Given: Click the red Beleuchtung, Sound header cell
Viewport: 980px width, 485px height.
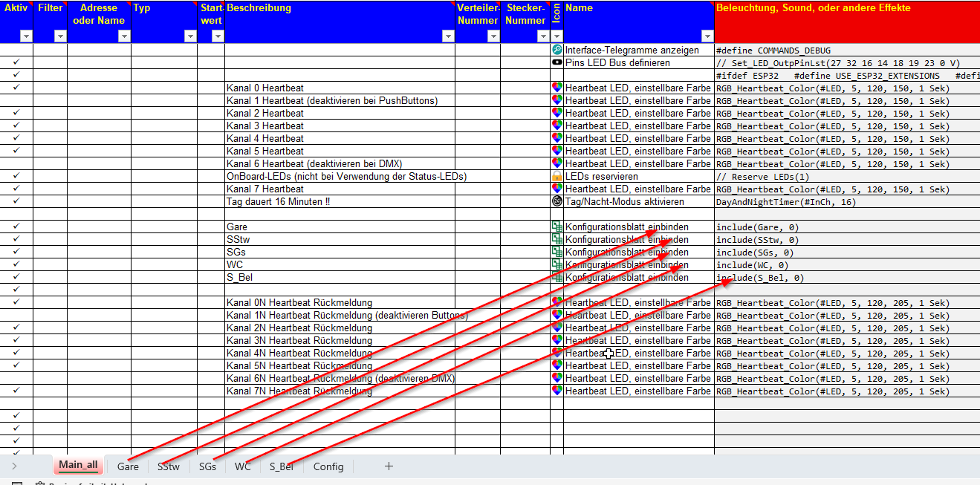Looking at the screenshot, I should (847, 22).
